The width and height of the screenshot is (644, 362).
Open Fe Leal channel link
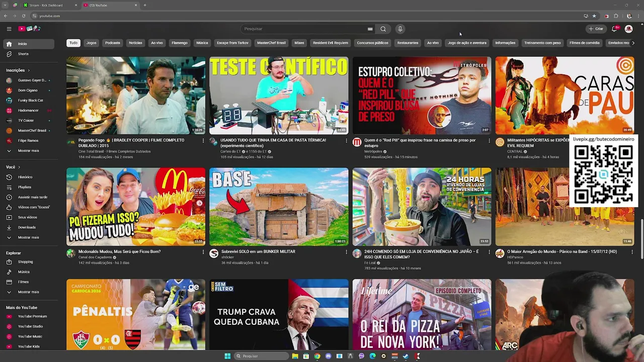(370, 262)
